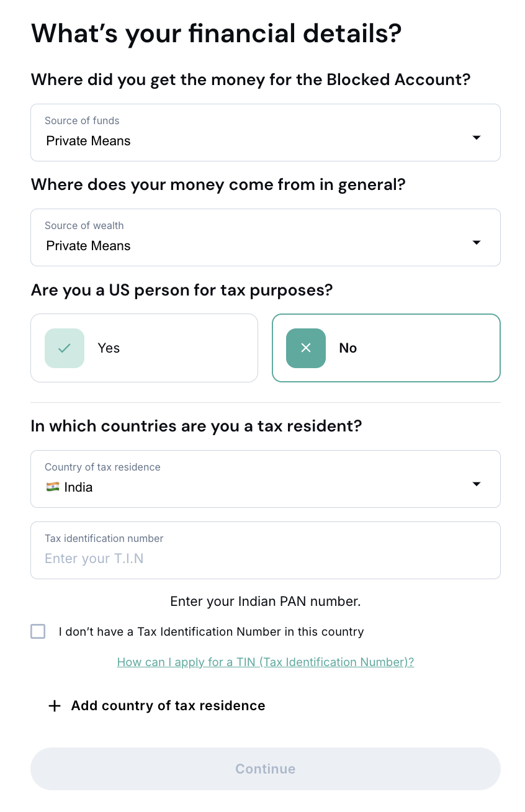Viewport: 525px width, 812px height.
Task: Click the India flag icon
Action: [53, 487]
